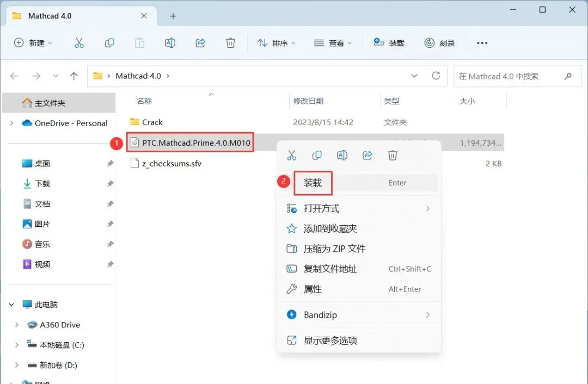The image size is (588, 384).
Task: Open 属性 from context menu
Action: [360, 289]
